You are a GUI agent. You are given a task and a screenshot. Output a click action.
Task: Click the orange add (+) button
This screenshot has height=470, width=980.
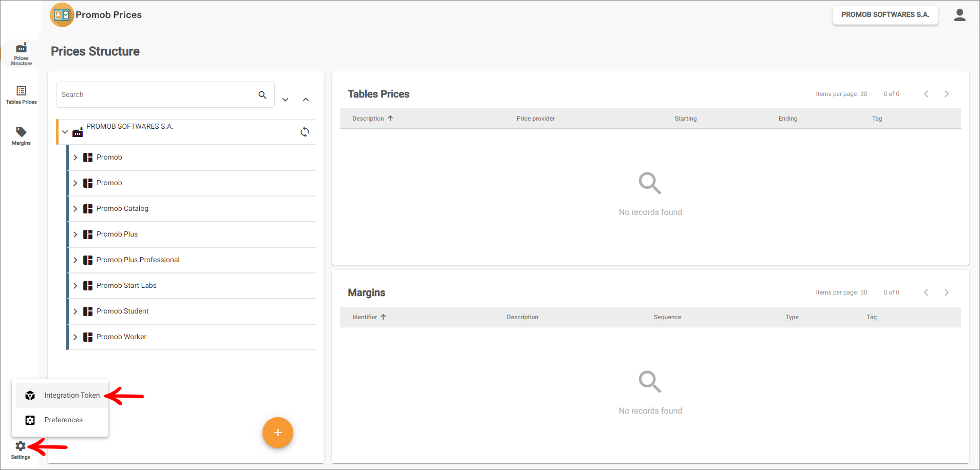pyautogui.click(x=278, y=433)
